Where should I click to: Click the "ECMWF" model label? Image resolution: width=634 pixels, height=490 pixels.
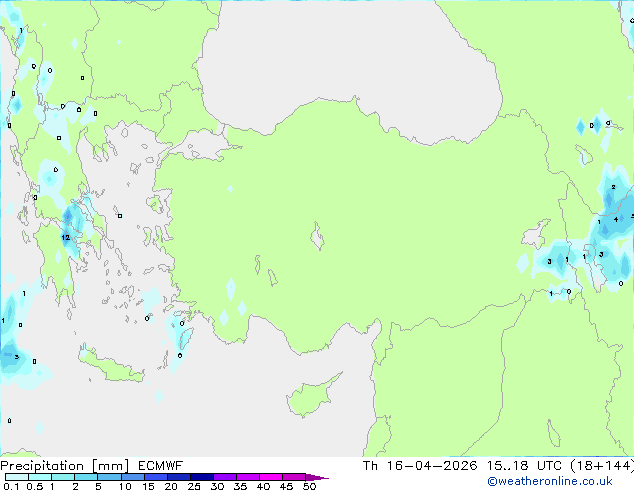pos(161,466)
